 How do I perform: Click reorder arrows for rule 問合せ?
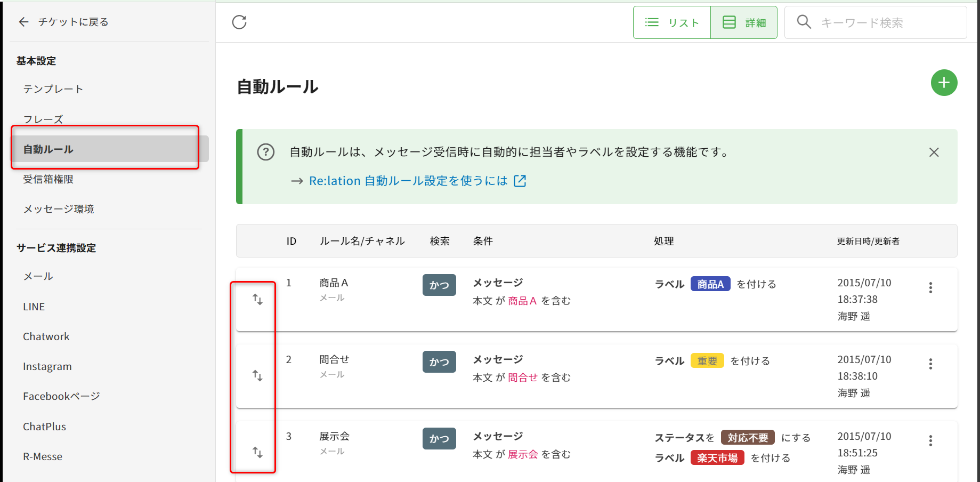257,376
